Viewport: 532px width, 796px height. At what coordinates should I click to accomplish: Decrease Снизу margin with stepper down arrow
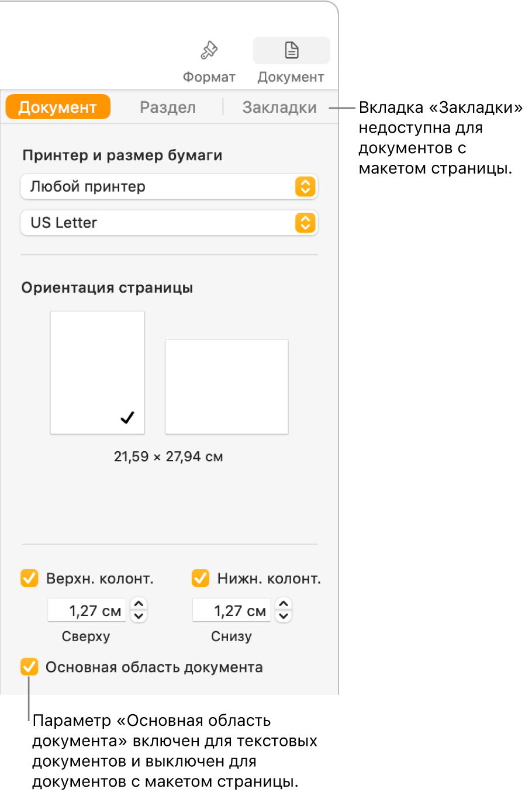pos(284,617)
